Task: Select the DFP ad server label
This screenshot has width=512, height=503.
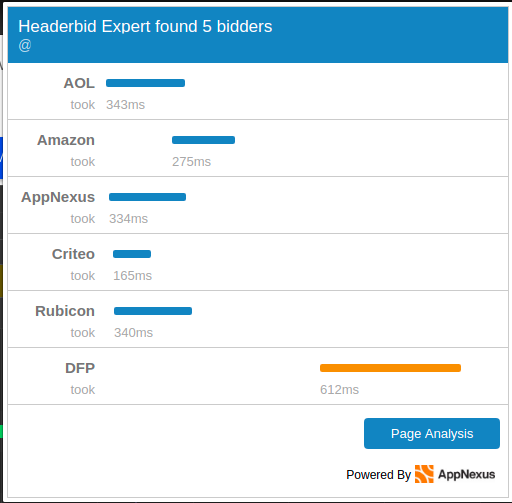Action: [80, 368]
